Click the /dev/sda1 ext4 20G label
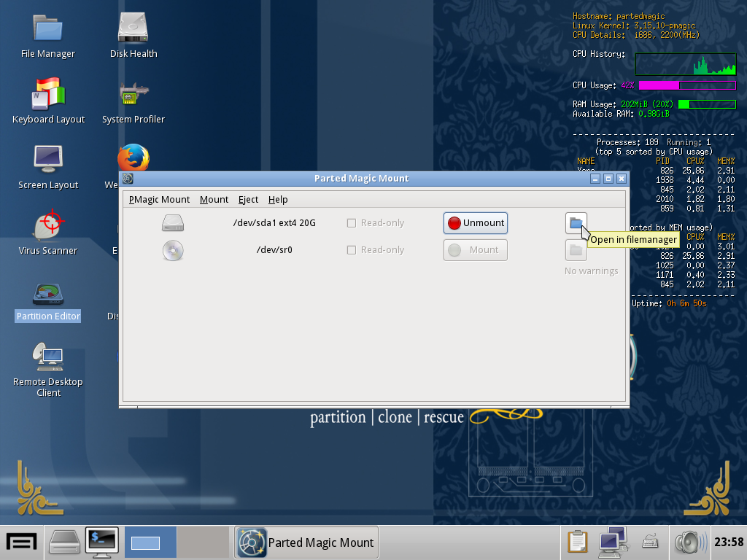This screenshot has width=747, height=560. click(274, 223)
